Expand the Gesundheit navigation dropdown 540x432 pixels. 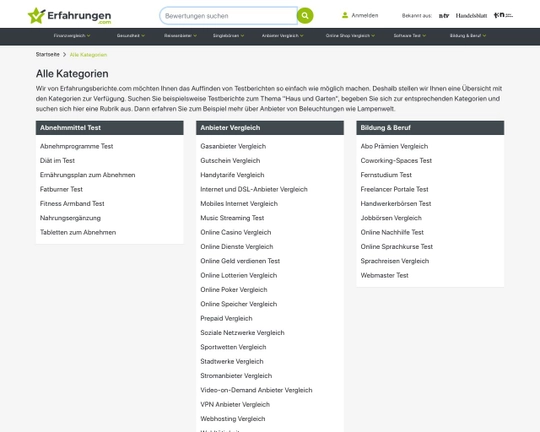(131, 35)
